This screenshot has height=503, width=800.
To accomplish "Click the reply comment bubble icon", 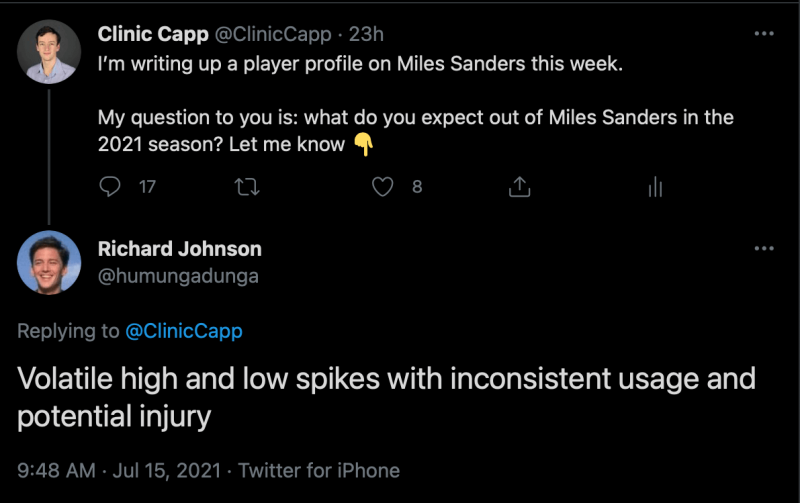I will click(x=111, y=186).
